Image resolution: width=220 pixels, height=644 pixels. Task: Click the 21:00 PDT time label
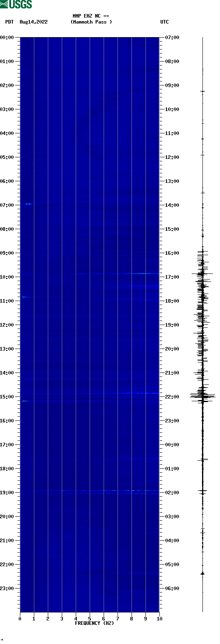pos(7,541)
